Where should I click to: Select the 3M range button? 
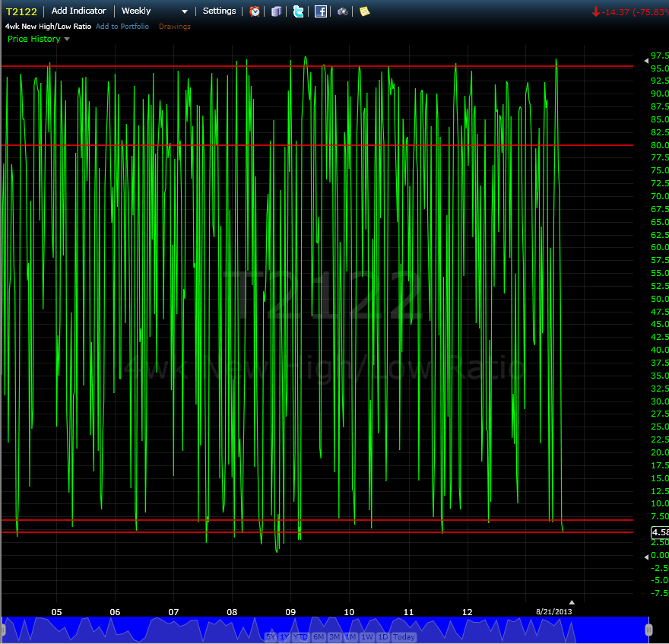click(x=334, y=636)
